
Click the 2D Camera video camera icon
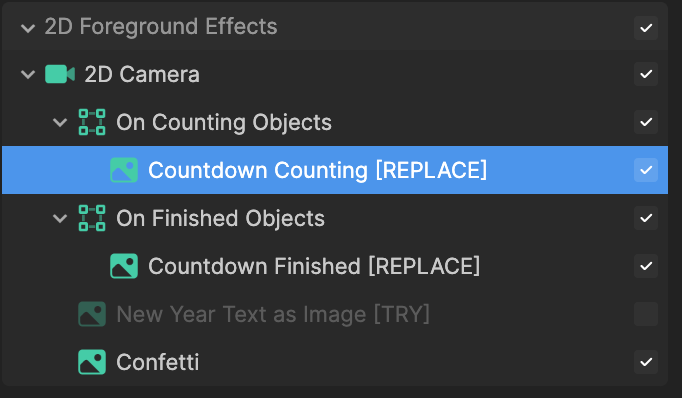(x=60, y=74)
